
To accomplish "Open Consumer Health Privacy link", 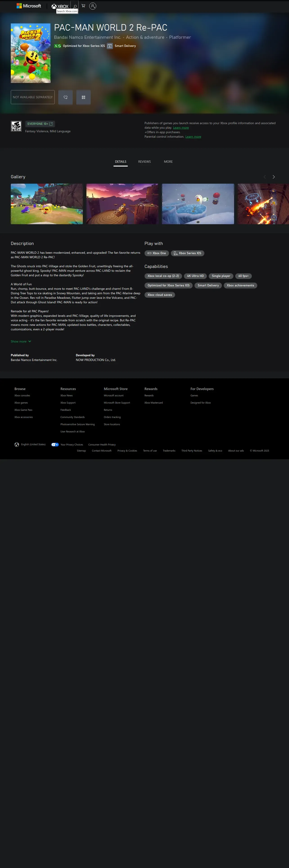I will pos(102,445).
